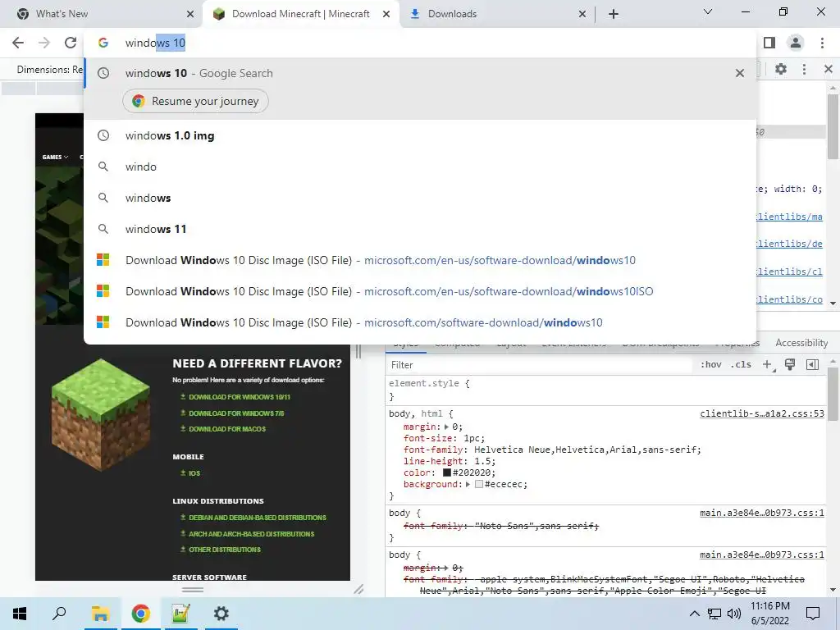Click 'Download for macOS' link
Screen dimensions: 840x630
[226, 429]
